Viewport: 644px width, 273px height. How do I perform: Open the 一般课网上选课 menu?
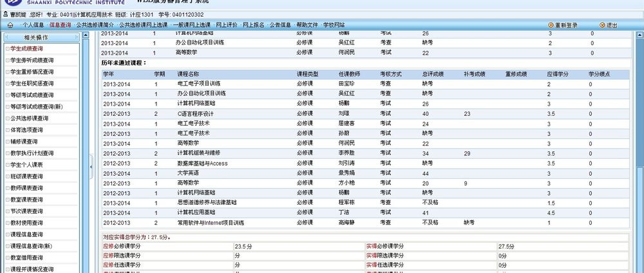pyautogui.click(x=191, y=25)
